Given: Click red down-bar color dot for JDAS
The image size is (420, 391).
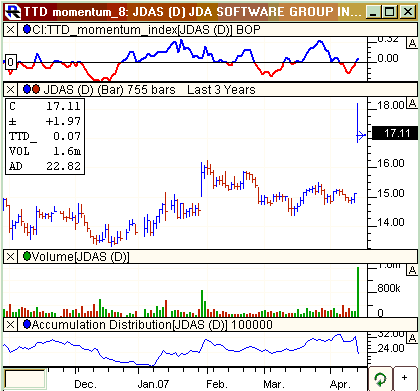Looking at the screenshot, I should pos(36,89).
